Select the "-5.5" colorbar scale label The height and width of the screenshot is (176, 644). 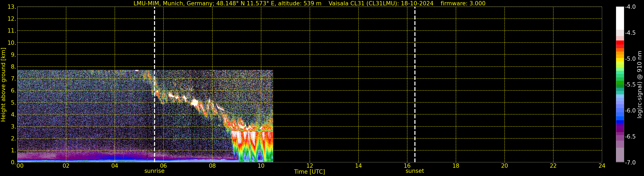click(630, 85)
